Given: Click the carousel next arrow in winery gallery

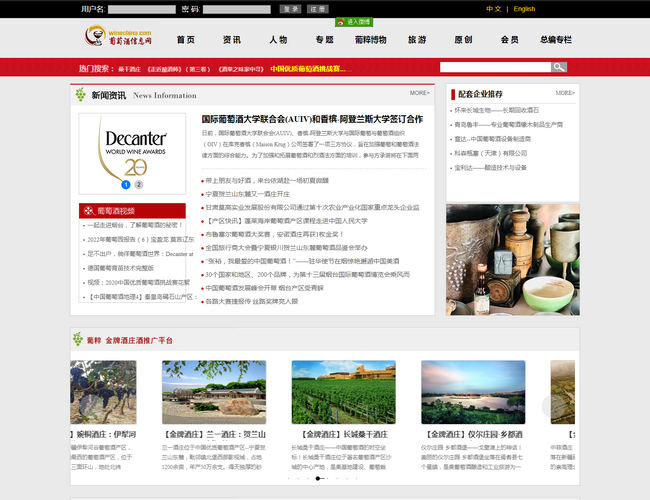Looking at the screenshot, I should coord(551,406).
